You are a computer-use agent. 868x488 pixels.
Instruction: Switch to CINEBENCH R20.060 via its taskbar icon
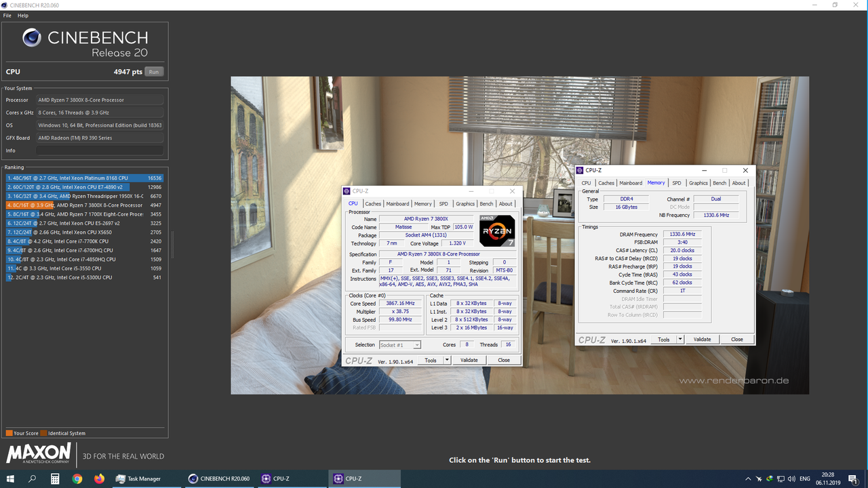(x=218, y=479)
